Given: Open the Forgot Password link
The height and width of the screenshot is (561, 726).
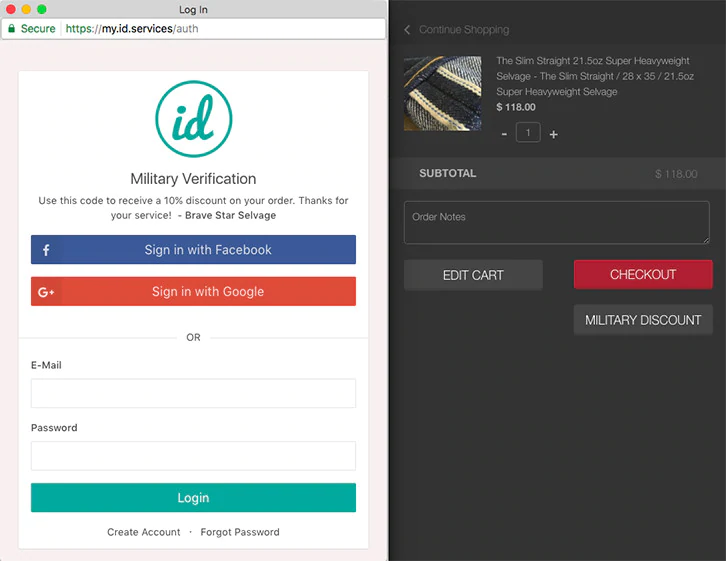Looking at the screenshot, I should click(x=240, y=532).
